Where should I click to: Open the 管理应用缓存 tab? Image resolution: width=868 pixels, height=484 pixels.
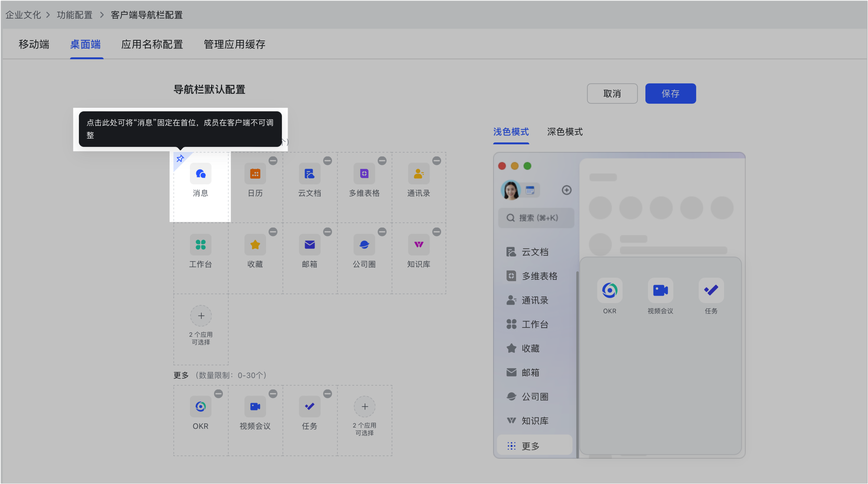pyautogui.click(x=235, y=44)
